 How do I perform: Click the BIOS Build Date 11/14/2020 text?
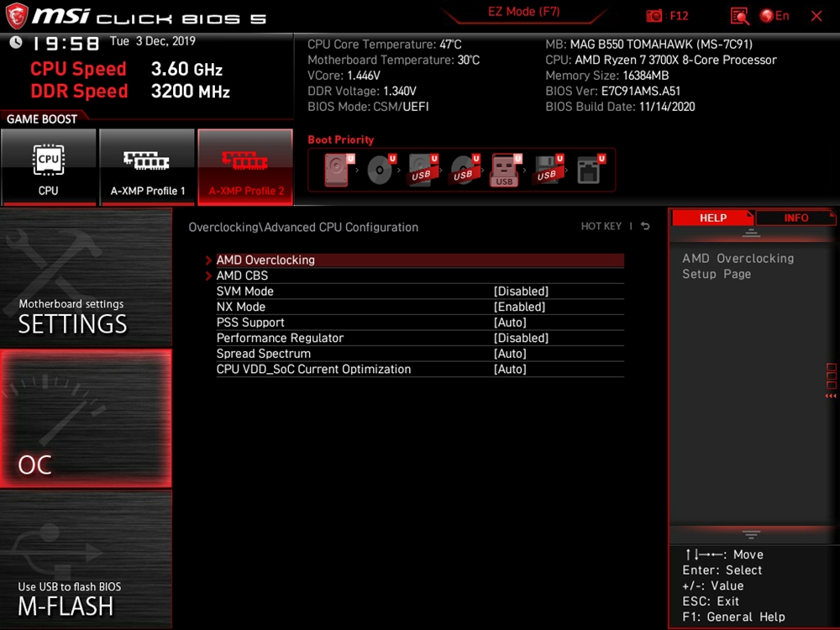point(620,107)
